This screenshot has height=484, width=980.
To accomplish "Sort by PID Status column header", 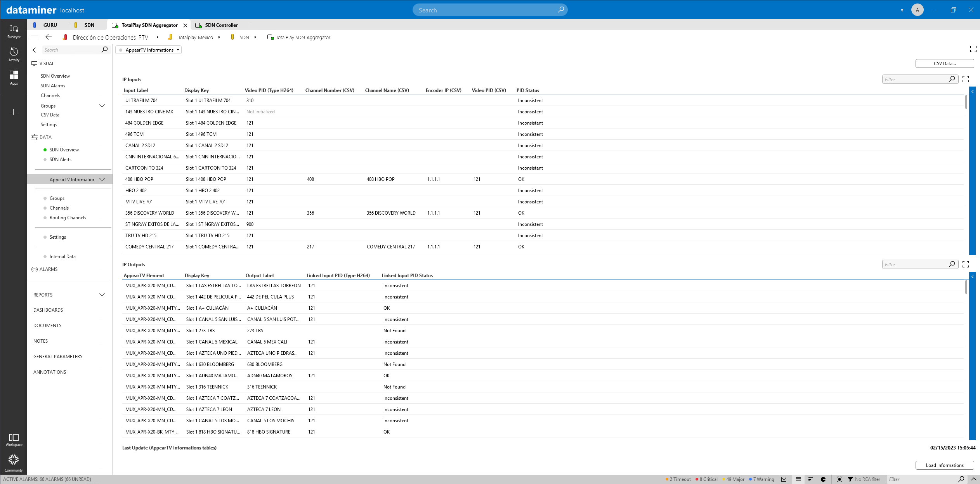I will [527, 90].
